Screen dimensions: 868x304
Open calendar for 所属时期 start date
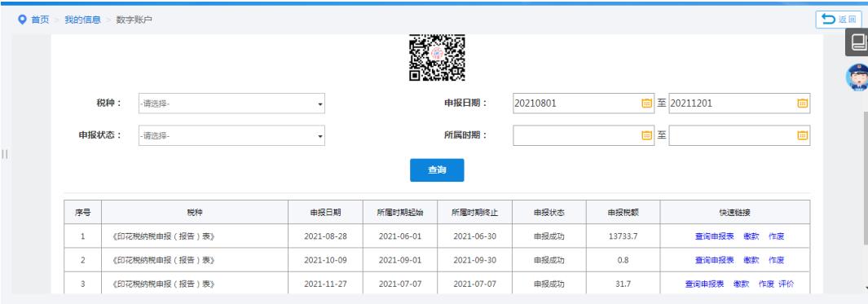coord(646,135)
